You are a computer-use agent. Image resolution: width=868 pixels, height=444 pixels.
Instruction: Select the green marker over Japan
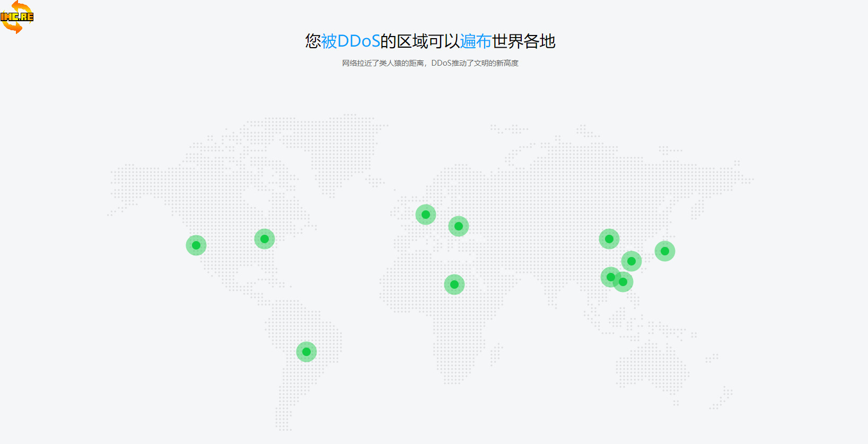(x=665, y=251)
